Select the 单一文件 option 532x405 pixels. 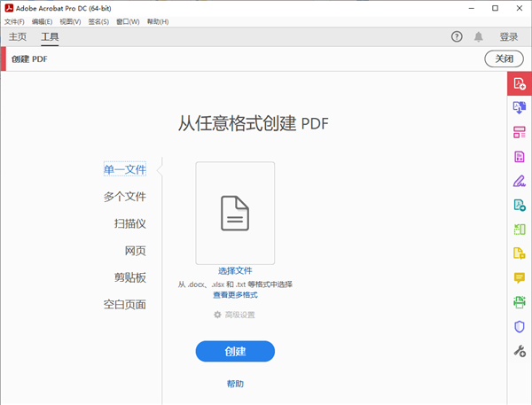tap(125, 169)
